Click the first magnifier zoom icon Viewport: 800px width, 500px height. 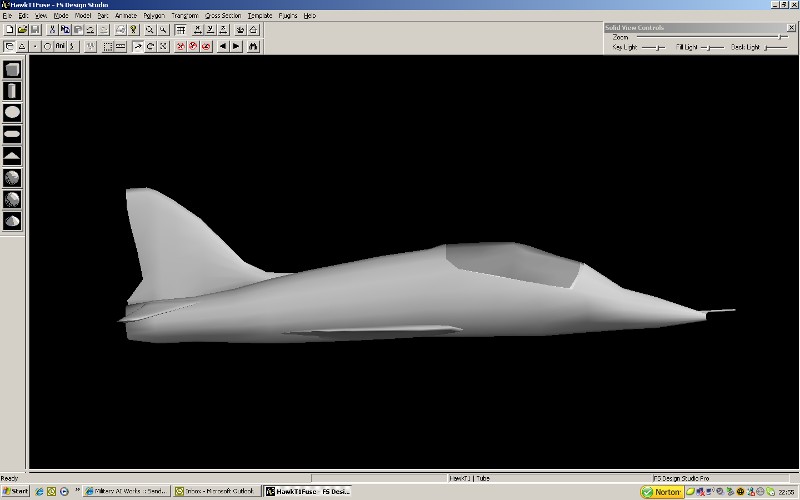pyautogui.click(x=149, y=30)
